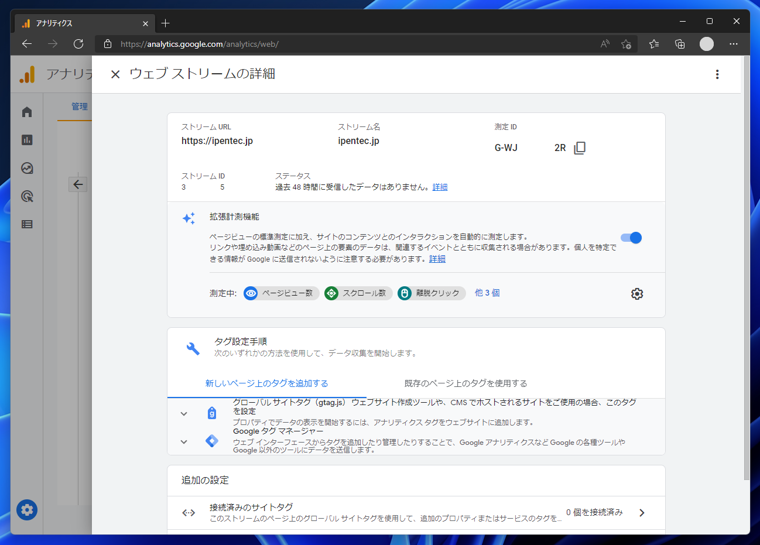The width and height of the screenshot is (760, 545).
Task: Select the add new on-page tag tab
Action: click(267, 383)
